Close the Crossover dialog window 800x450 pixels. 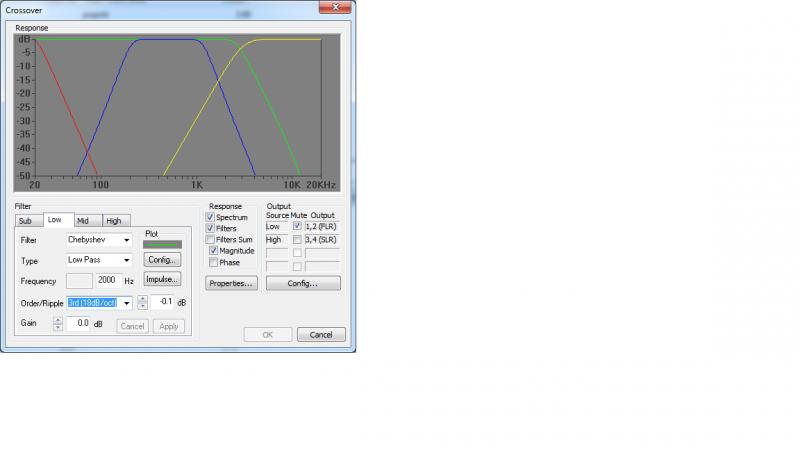(335, 7)
